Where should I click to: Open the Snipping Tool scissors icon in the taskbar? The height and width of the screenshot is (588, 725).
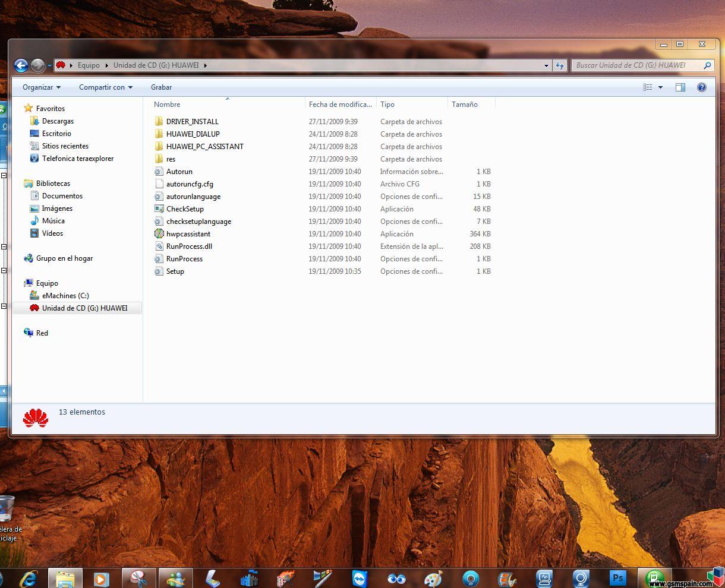[138, 578]
